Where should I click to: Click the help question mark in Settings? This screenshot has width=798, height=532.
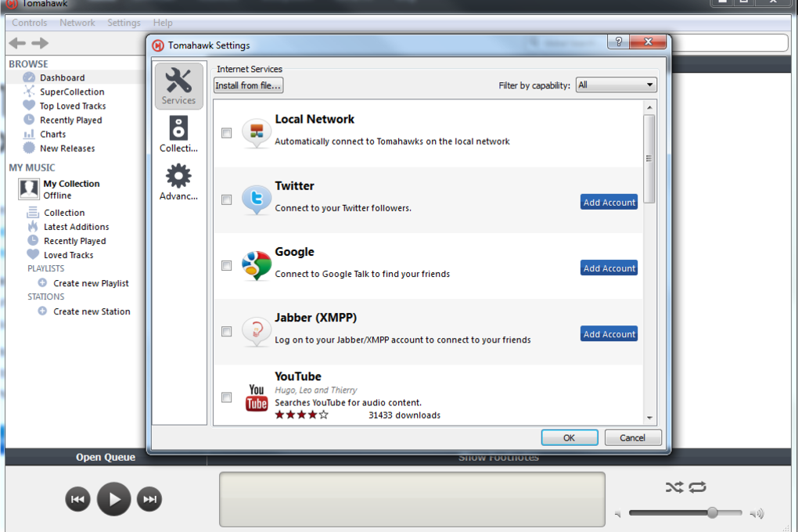point(618,41)
